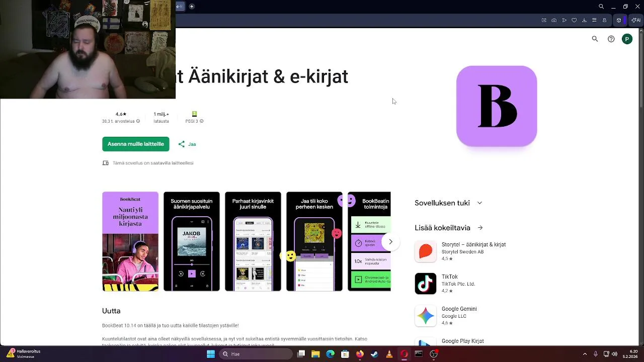
Task: Open the Opera extensions cube icon
Action: click(619, 20)
